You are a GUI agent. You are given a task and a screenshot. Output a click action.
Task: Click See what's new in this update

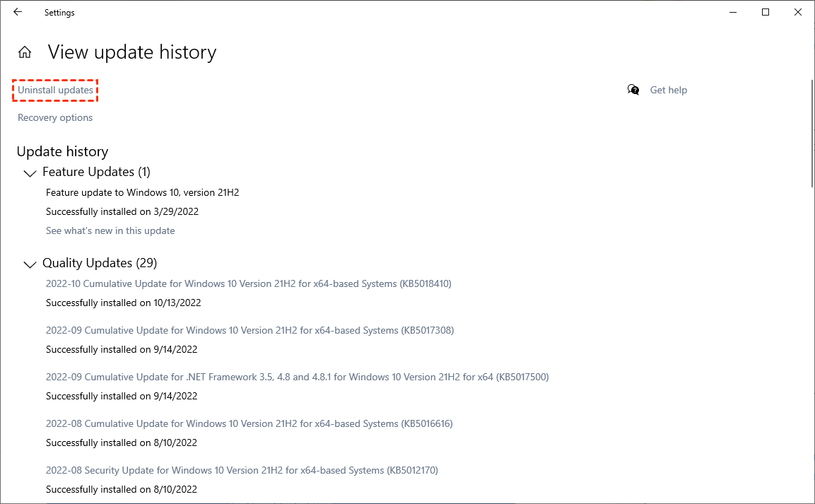point(110,230)
